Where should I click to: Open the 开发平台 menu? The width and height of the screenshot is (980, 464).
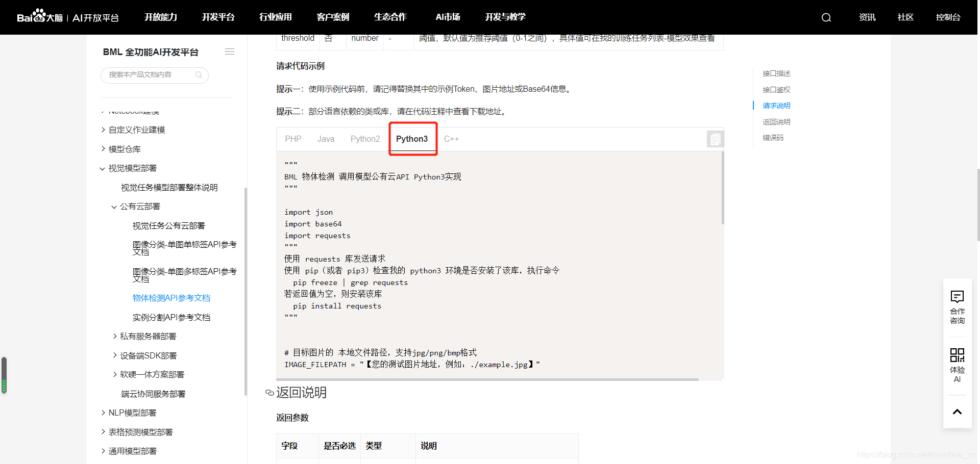pyautogui.click(x=218, y=17)
